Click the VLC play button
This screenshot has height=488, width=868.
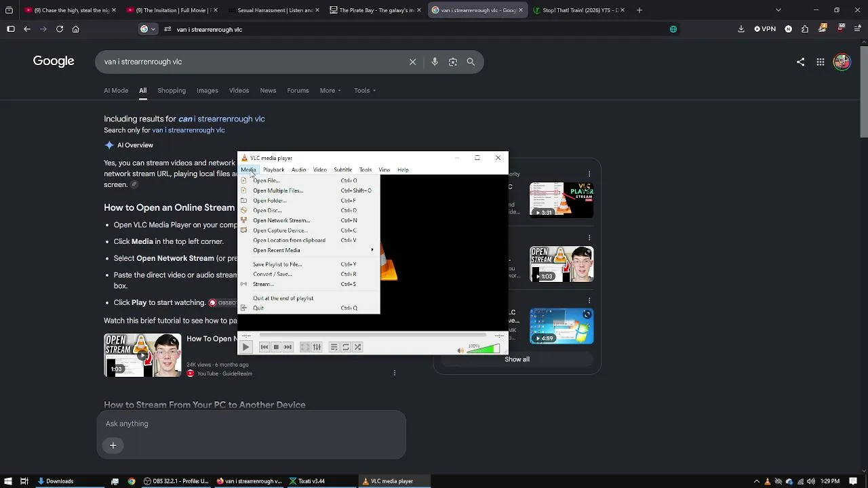click(x=246, y=347)
